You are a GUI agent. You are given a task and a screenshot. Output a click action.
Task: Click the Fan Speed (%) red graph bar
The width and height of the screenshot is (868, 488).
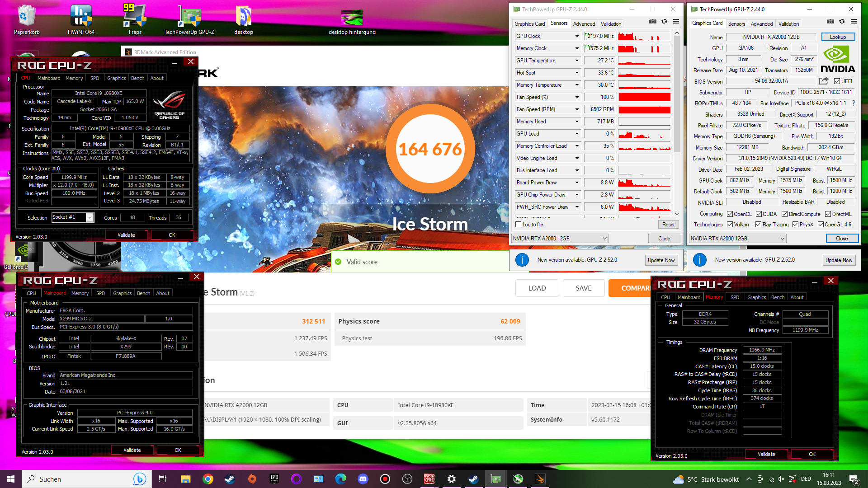(644, 97)
